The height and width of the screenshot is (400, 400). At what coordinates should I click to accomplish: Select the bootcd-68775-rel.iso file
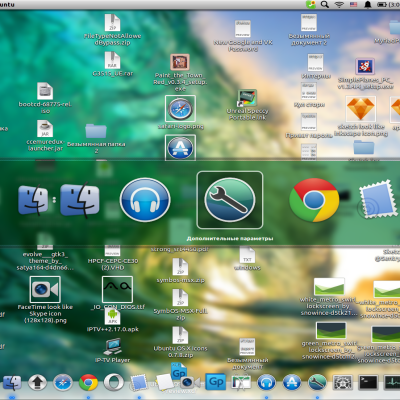(x=45, y=98)
